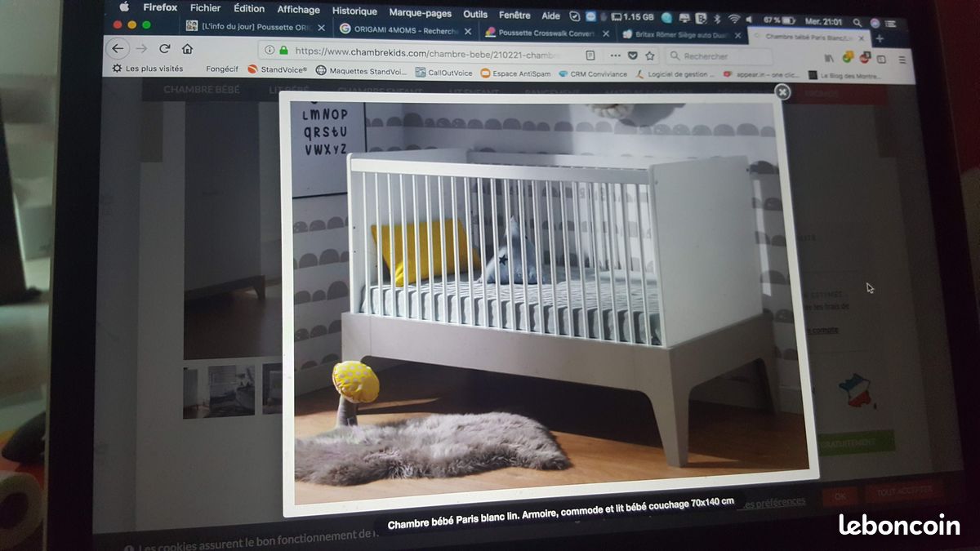Open the Fongécif bookmark
Image resolution: width=980 pixels, height=551 pixels.
pos(222,69)
